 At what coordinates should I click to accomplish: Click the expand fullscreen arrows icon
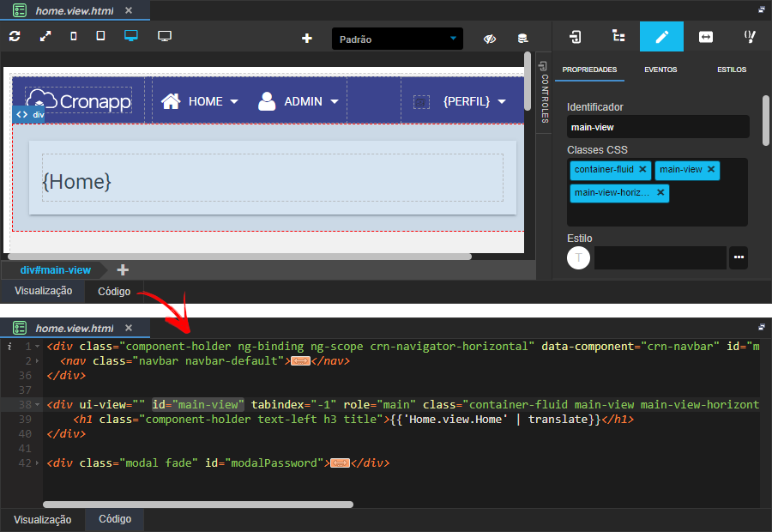click(x=45, y=36)
